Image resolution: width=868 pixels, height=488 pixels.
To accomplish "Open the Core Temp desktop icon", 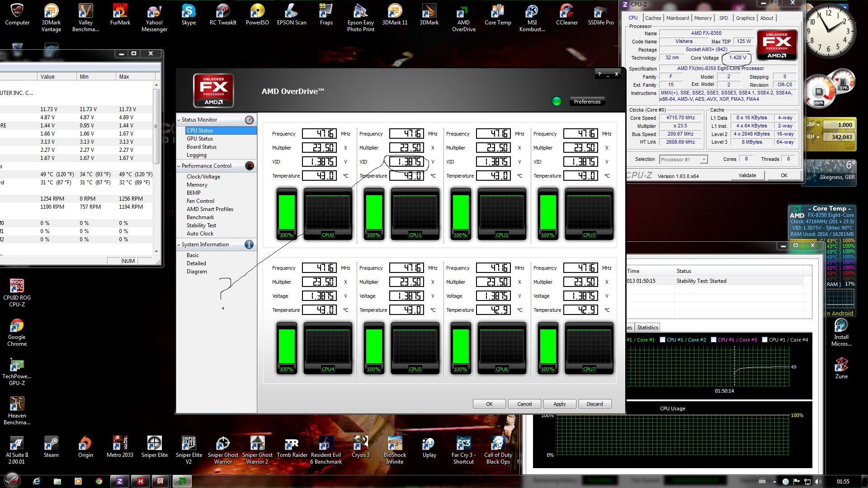I will 498,14.
